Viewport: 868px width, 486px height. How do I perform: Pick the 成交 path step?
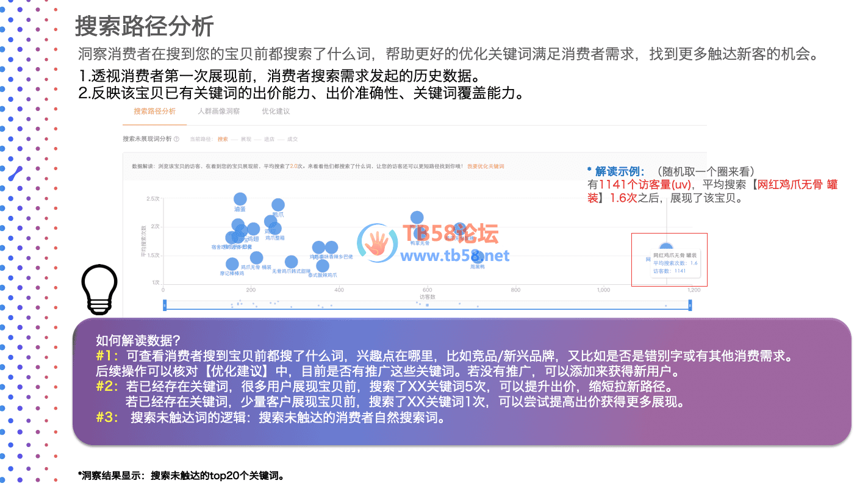pos(292,139)
